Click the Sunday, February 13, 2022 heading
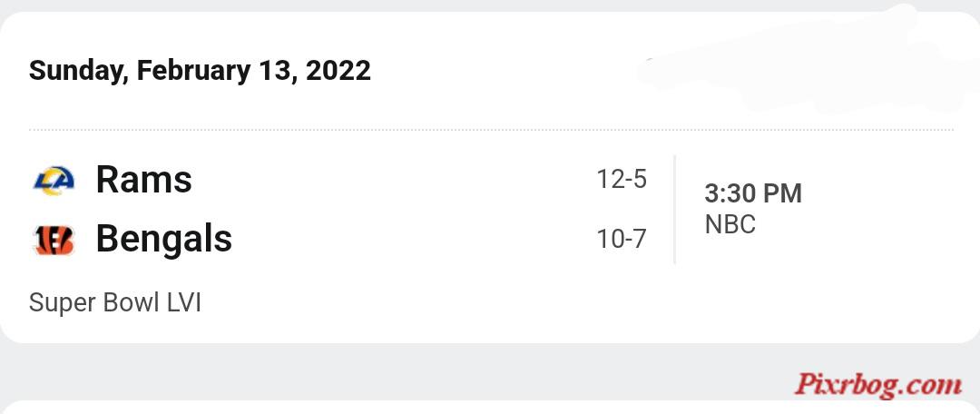This screenshot has height=414, width=980. pos(200,70)
